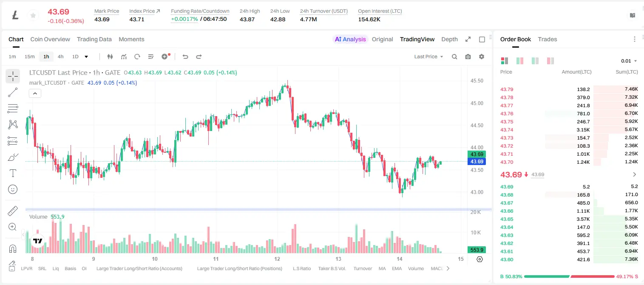The height and width of the screenshot is (285, 644).
Task: Open the candlestick chart type icon
Action: point(110,57)
